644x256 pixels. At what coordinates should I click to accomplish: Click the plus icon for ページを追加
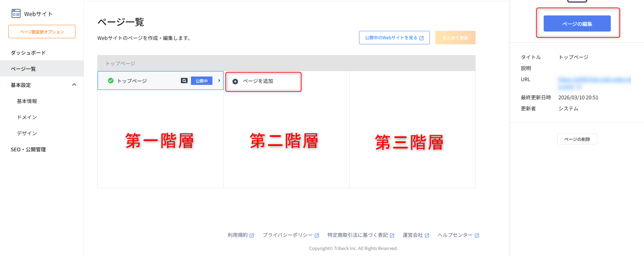pyautogui.click(x=235, y=82)
